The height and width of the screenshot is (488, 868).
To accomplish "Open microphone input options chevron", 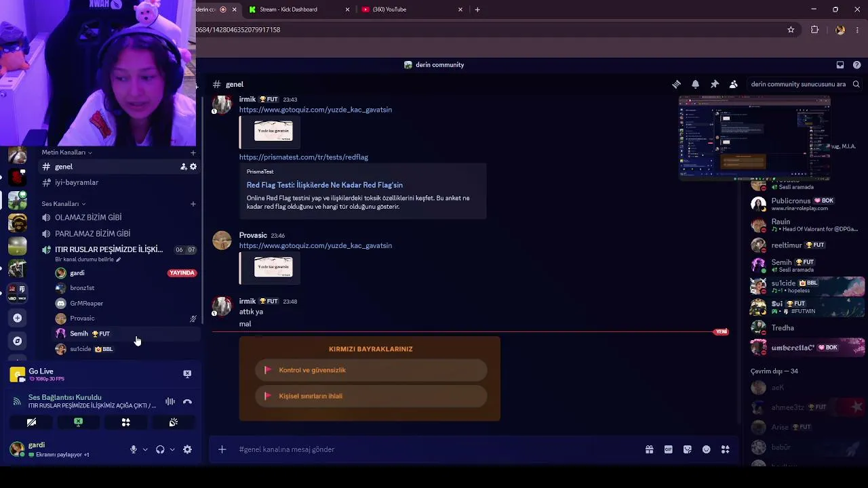I will click(145, 449).
